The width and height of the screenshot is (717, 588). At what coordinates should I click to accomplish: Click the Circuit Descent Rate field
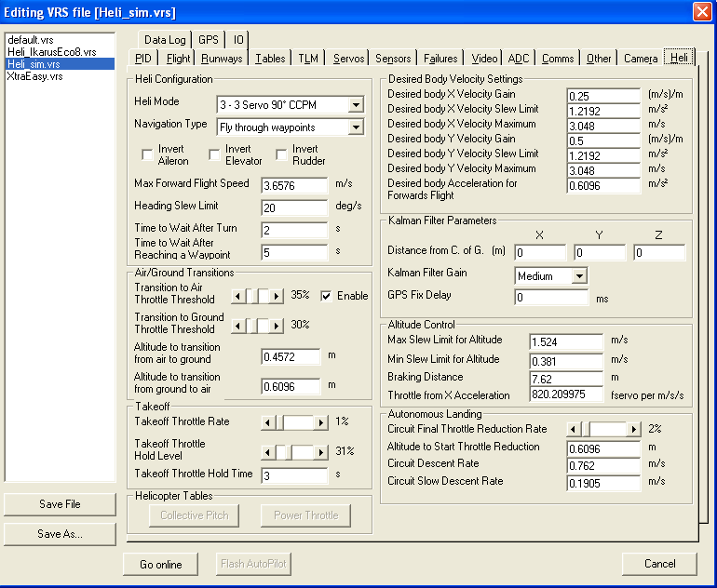click(x=603, y=465)
